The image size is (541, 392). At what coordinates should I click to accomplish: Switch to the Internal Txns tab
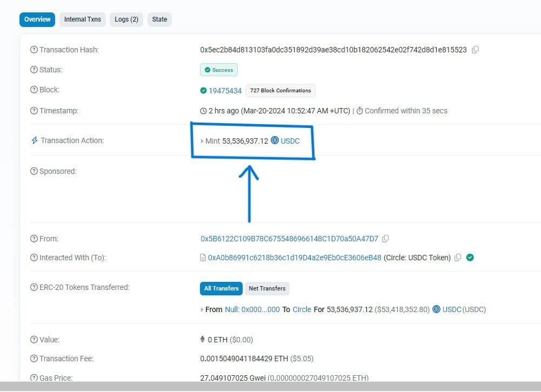pos(82,19)
